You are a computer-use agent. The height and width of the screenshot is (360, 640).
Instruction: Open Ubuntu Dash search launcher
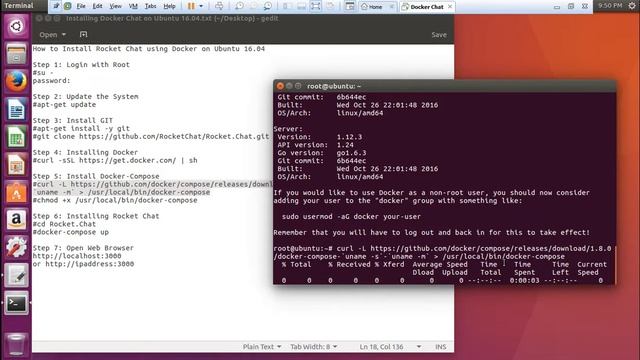(16, 27)
